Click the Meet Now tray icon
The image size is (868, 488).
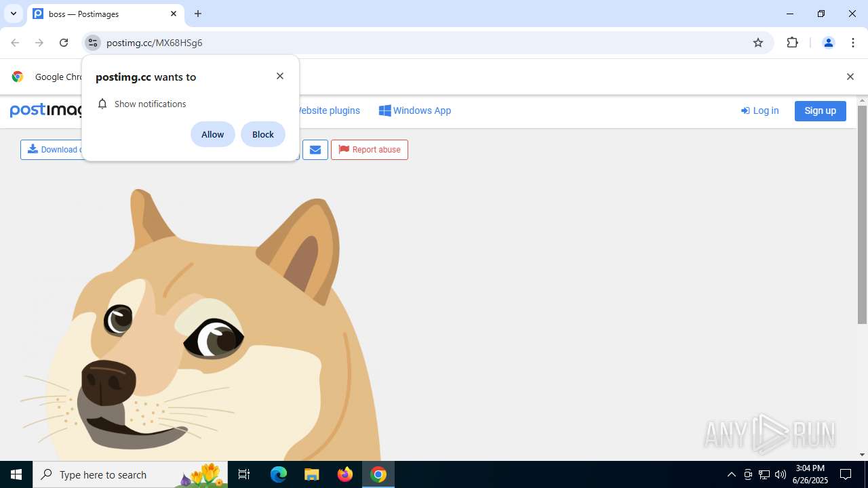748,474
